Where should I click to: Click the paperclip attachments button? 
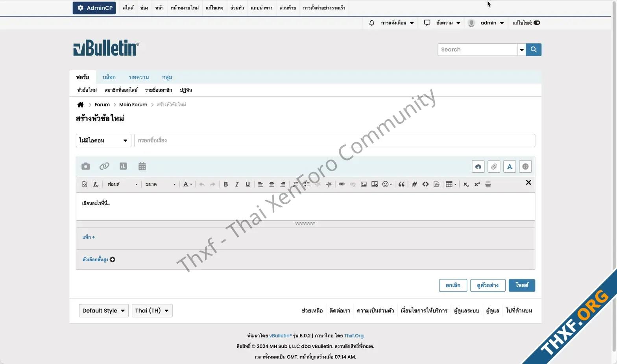point(494,166)
